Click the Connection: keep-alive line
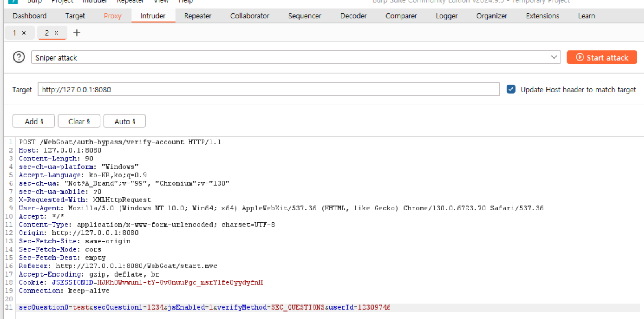 64,291
